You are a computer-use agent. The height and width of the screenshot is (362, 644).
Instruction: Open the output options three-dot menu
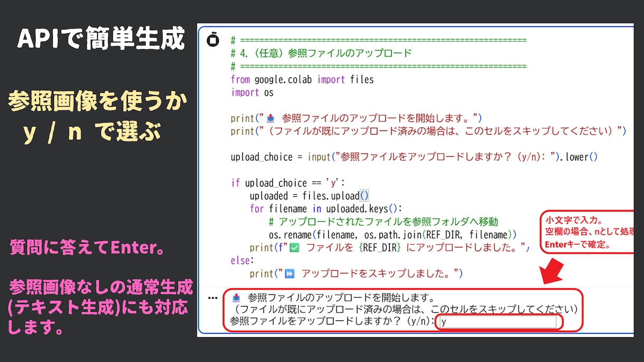click(x=213, y=298)
